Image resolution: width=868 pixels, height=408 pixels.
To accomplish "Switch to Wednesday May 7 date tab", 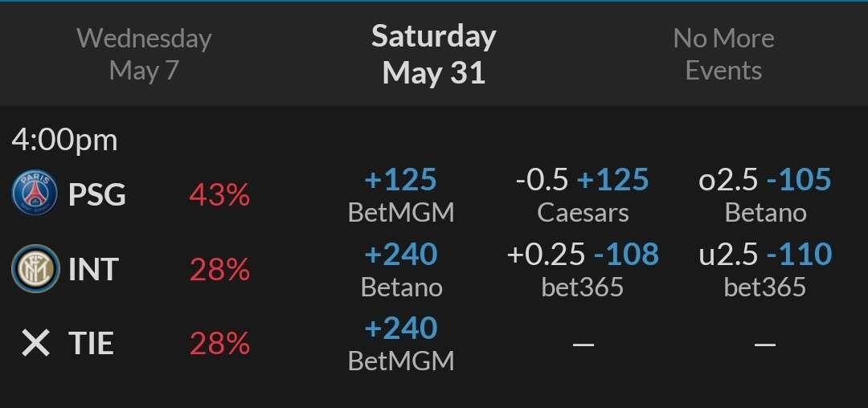I will pos(144,55).
